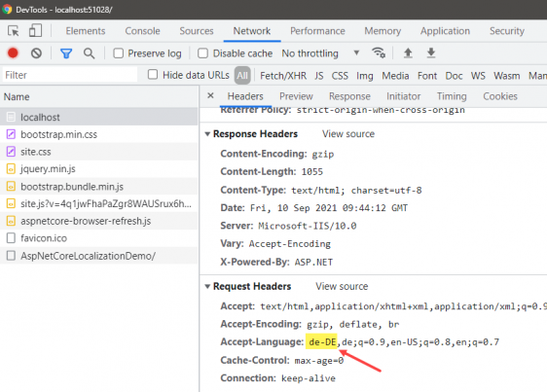Open the No throttling dropdown
Image resolution: width=547 pixels, height=392 pixels.
[x=320, y=53]
